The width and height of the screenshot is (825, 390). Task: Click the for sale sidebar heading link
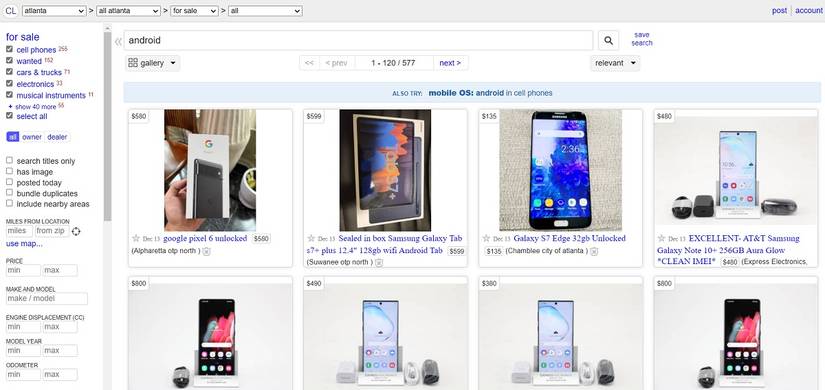point(23,37)
